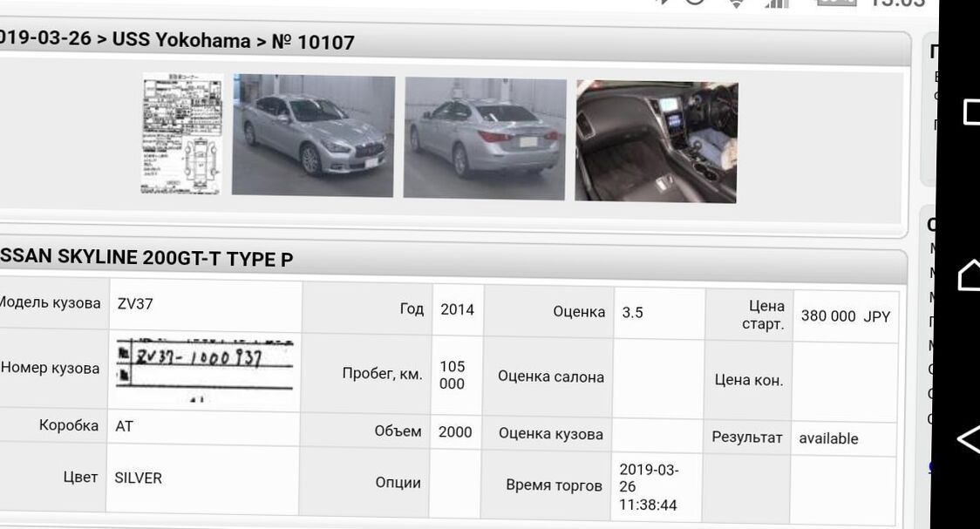Open the auction sheet thumbnail
This screenshot has width=980, height=529.
[x=182, y=133]
